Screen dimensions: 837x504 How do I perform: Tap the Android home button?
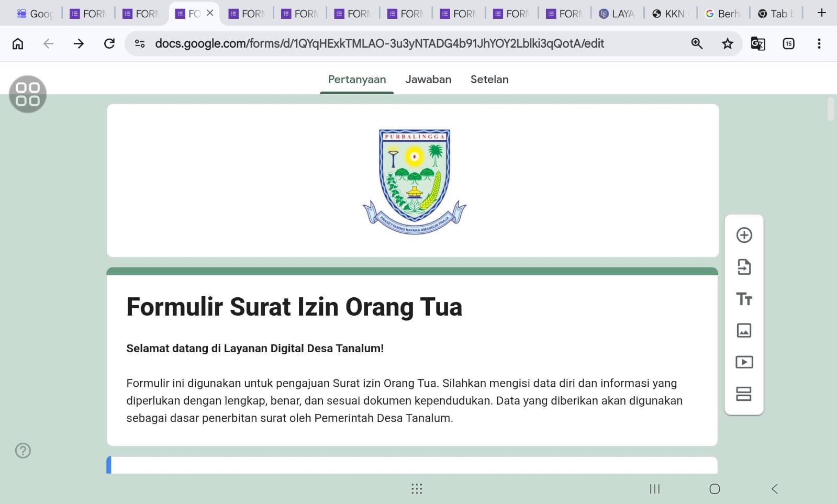715,489
